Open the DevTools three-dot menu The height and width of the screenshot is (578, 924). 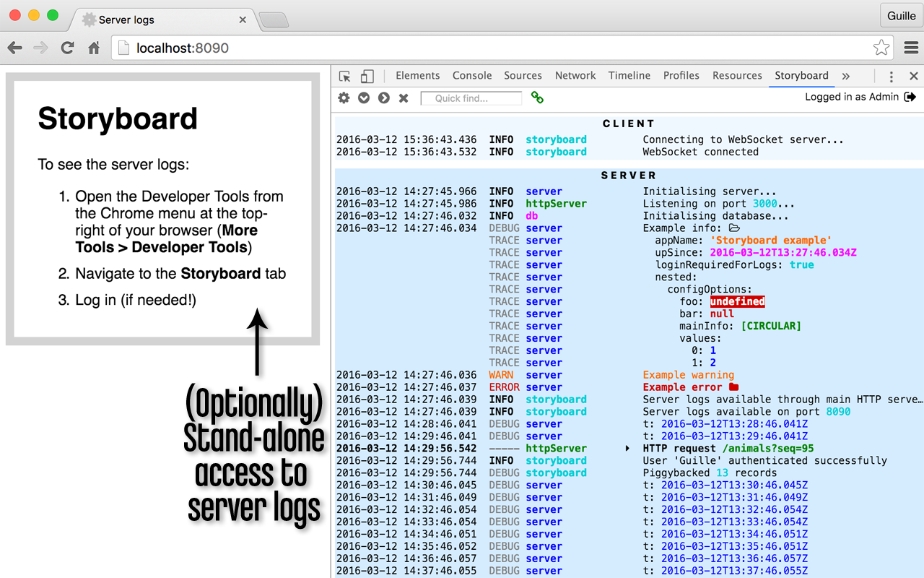891,75
